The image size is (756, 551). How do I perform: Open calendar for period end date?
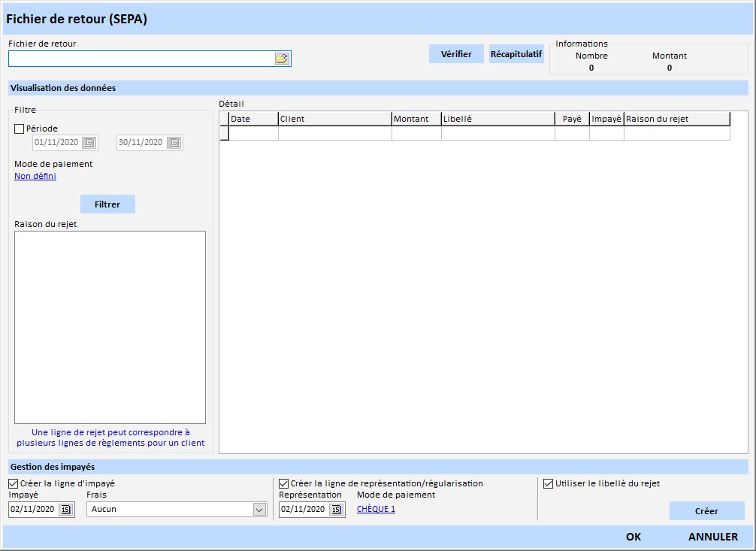[x=174, y=143]
